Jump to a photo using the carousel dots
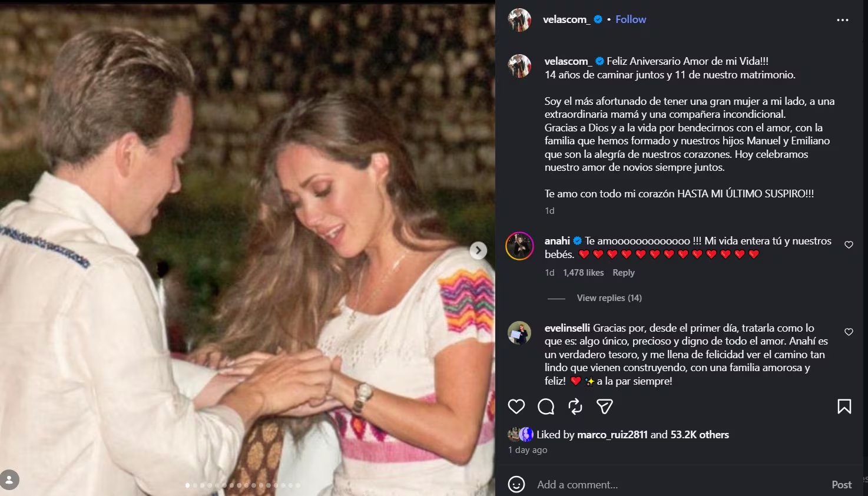Screen dimensions: 868x496 point(241,485)
